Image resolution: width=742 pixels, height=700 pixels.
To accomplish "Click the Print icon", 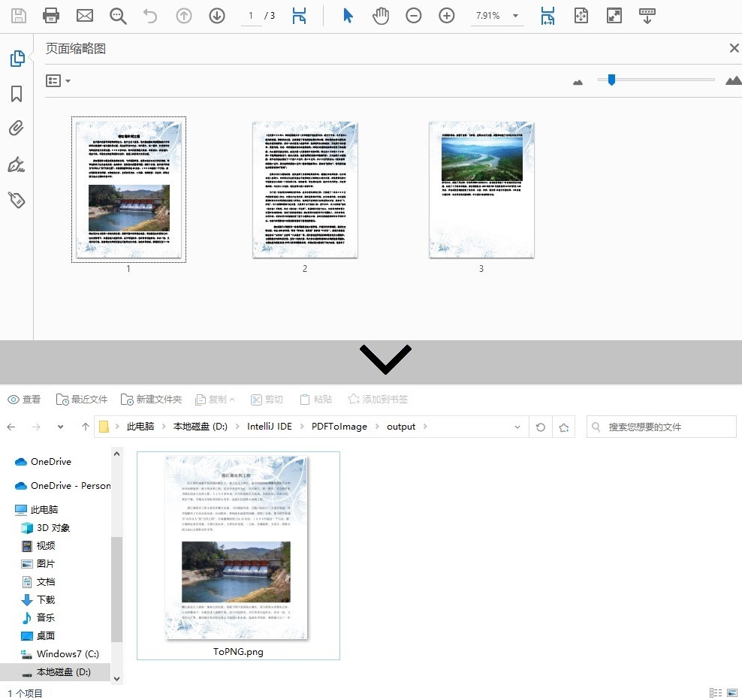I will pos(51,16).
